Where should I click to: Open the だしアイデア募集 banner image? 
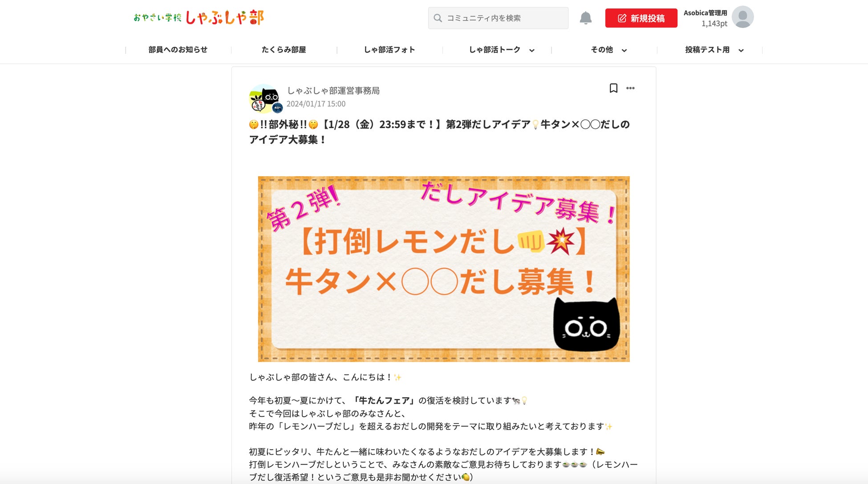pyautogui.click(x=444, y=269)
